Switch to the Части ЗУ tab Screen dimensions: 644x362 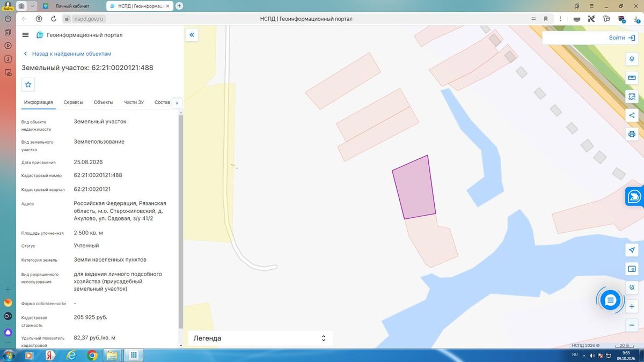134,102
